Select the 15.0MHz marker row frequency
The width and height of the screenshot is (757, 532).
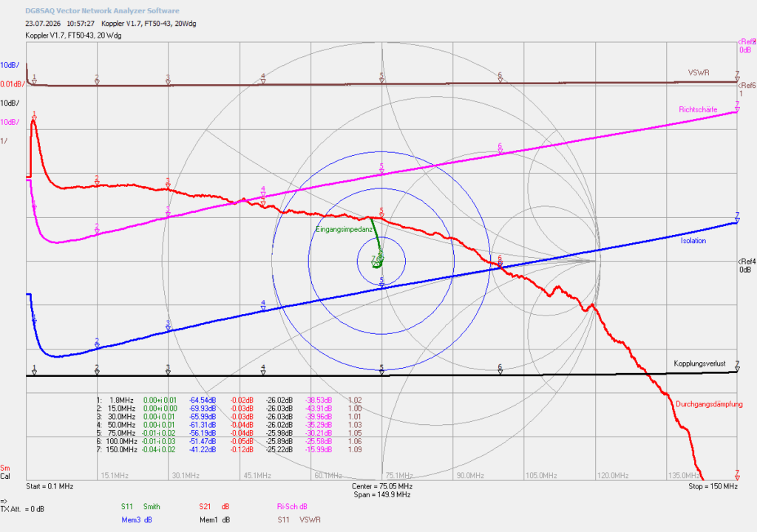[122, 409]
